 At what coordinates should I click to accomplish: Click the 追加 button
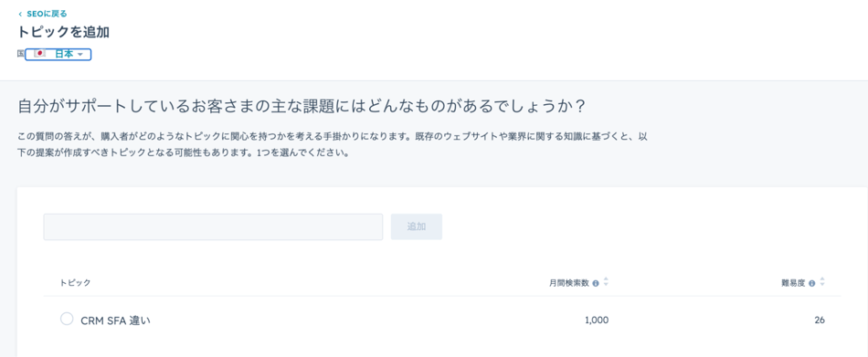tap(417, 227)
